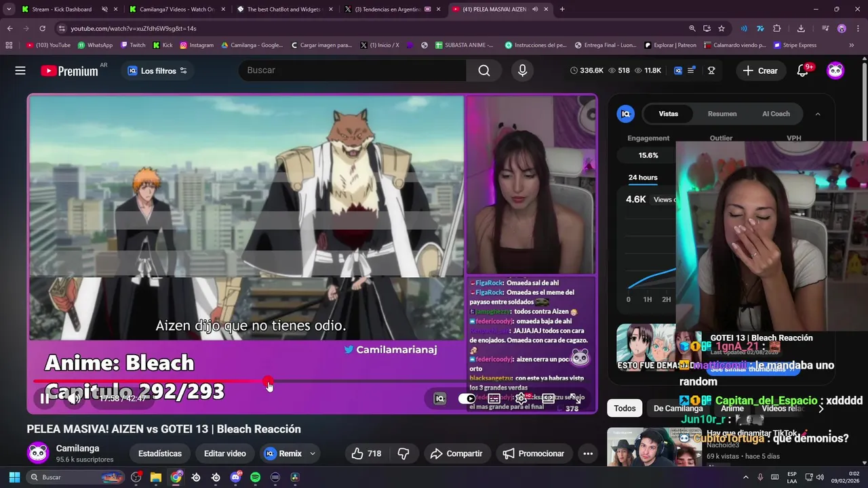Switch player to theater mode
Viewport: 868px width, 488px height.
(548, 399)
